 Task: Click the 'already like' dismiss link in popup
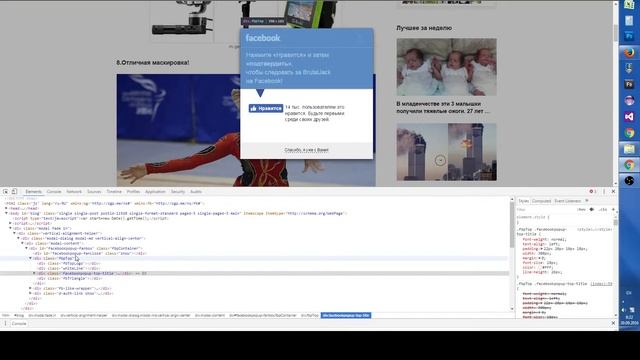(x=307, y=150)
